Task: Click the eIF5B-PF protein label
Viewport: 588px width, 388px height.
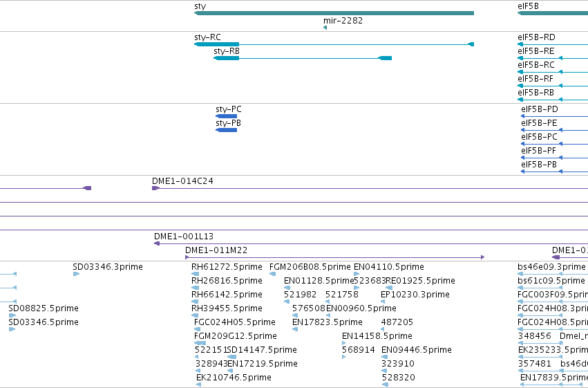Action: (x=538, y=151)
